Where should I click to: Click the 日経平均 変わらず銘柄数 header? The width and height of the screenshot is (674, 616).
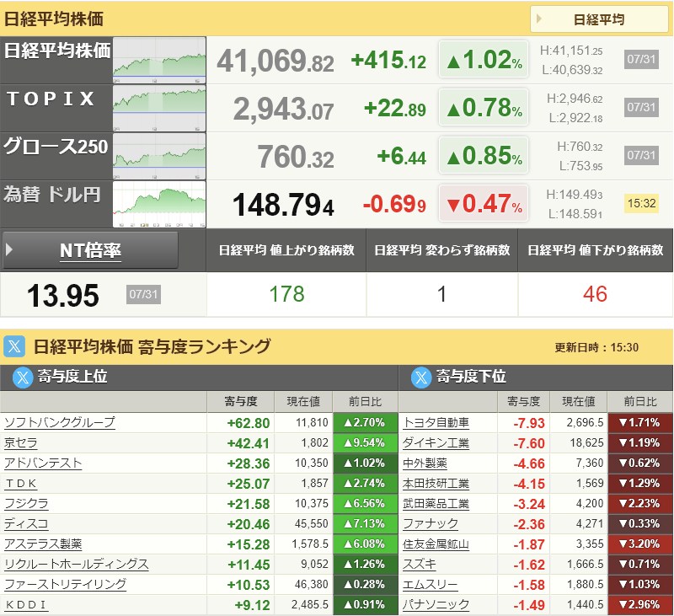441,249
